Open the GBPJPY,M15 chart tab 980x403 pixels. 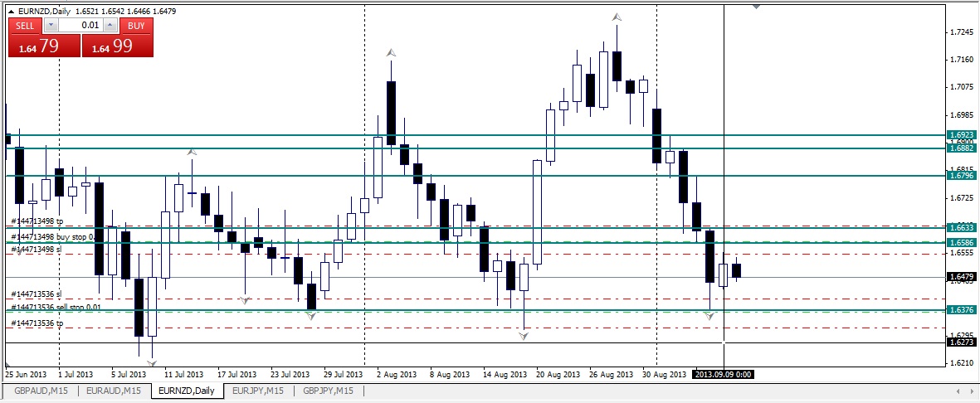(328, 391)
